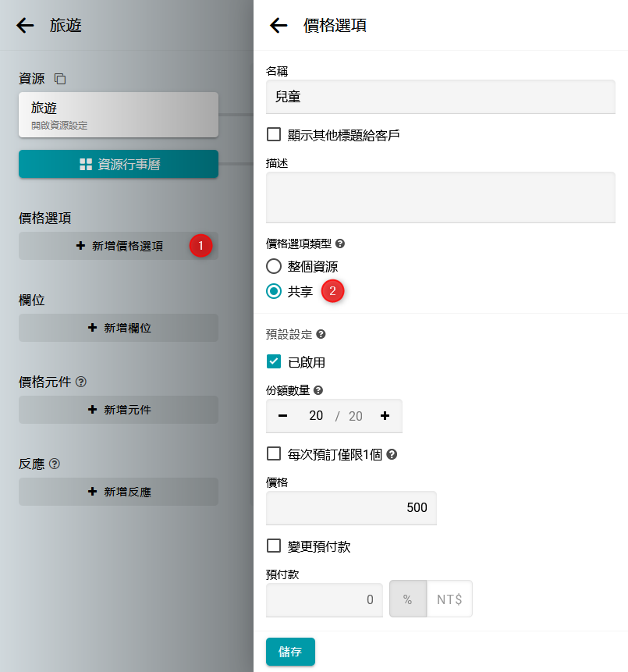Click help icon beside 預設設定

point(321,334)
